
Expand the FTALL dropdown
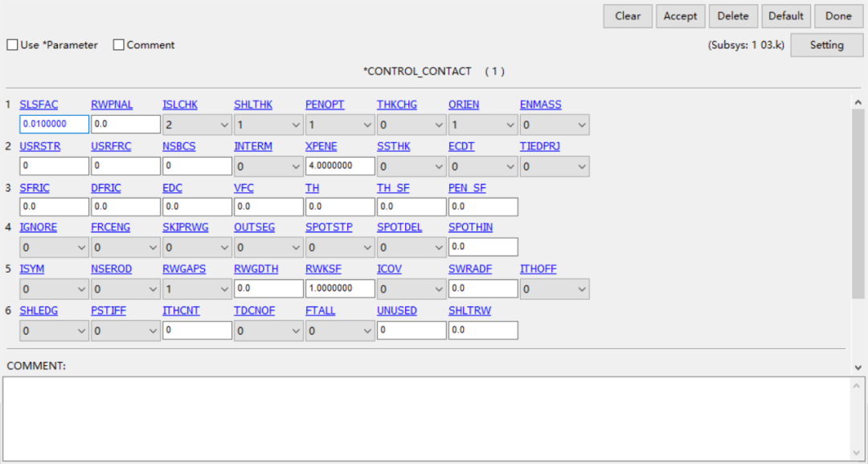point(340,331)
